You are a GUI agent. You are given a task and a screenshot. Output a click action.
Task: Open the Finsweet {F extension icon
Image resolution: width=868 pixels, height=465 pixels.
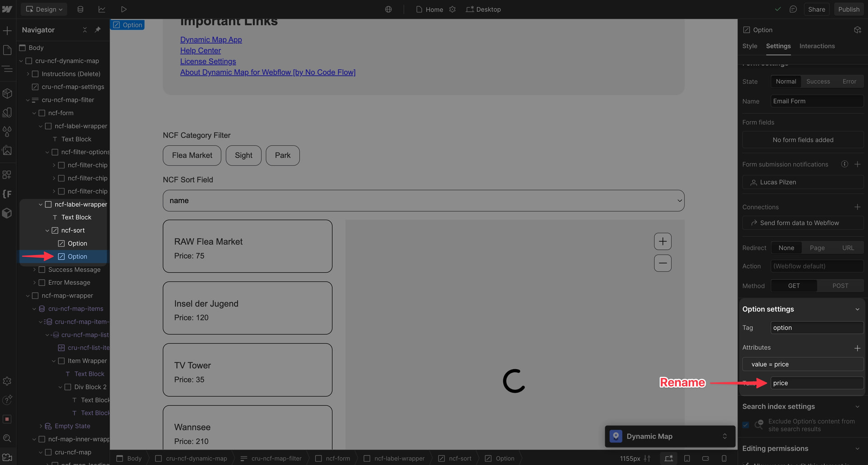(7, 194)
